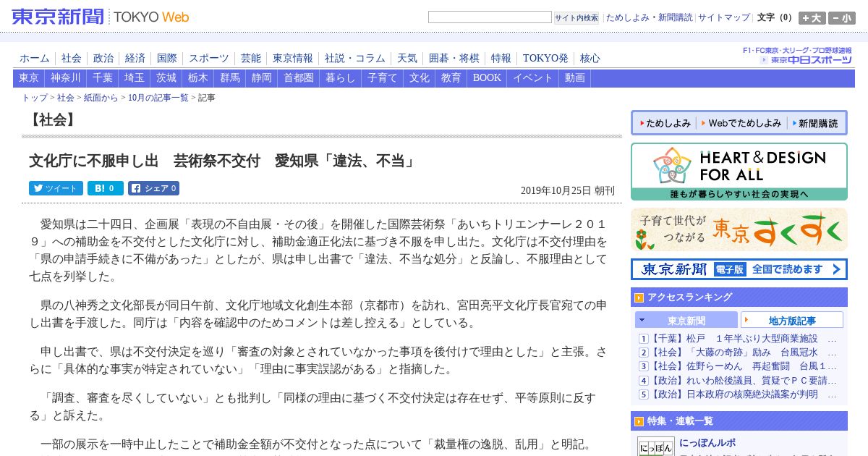The height and width of the screenshot is (456, 868).
Task: Click sidebar ためしよみ button
Action: coord(665,123)
